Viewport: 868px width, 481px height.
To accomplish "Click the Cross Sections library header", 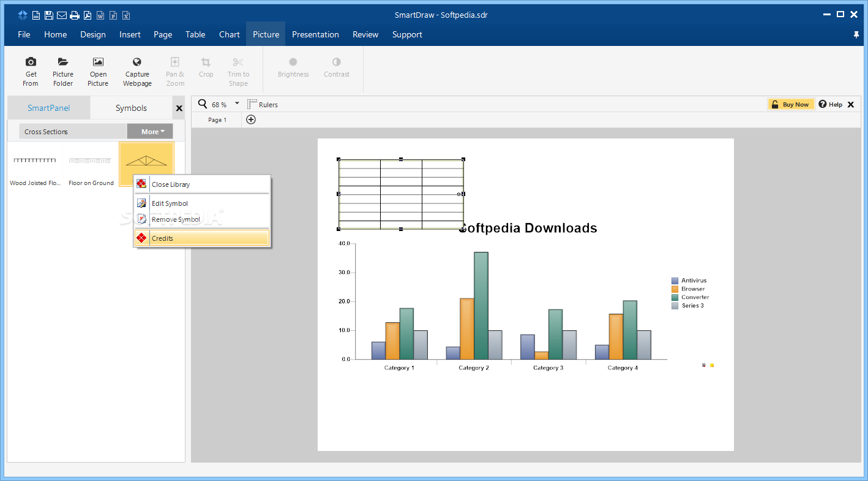I will click(73, 131).
